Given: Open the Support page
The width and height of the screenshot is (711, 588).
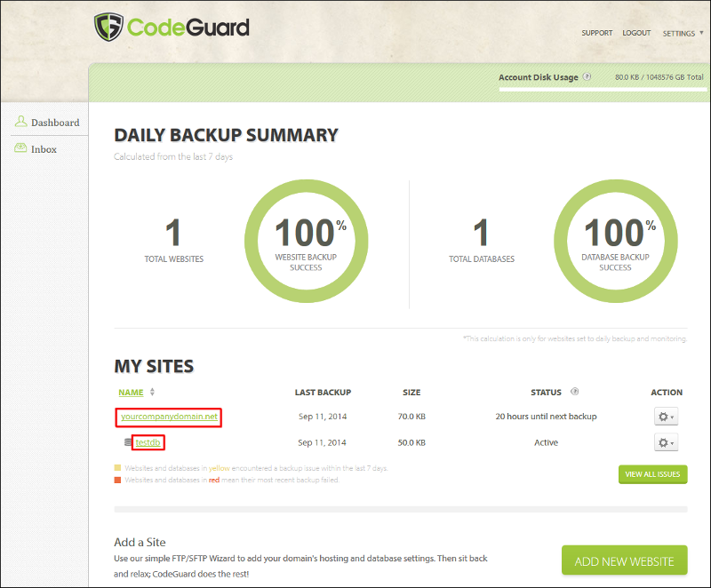Looking at the screenshot, I should point(596,33).
